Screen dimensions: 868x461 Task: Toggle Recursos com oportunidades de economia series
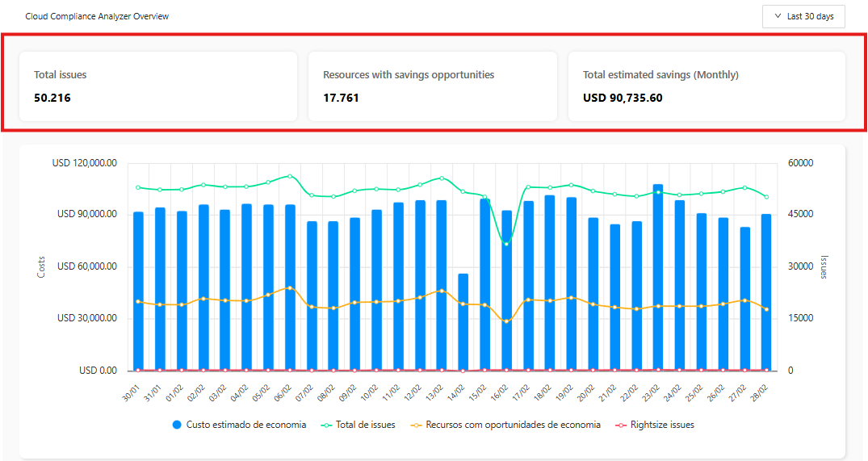pyautogui.click(x=513, y=425)
